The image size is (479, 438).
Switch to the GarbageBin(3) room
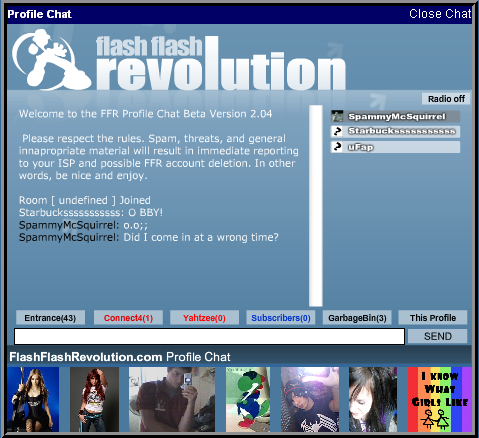357,318
